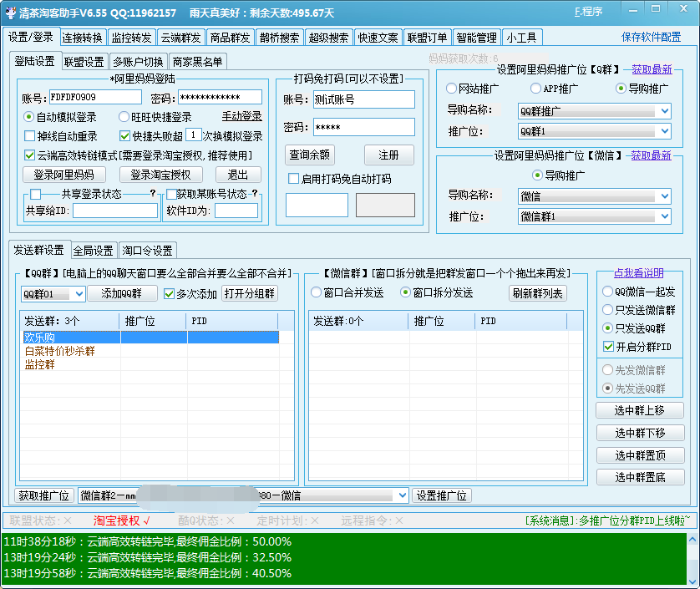
Task: Click the 共享给ID input field
Action: point(115,211)
